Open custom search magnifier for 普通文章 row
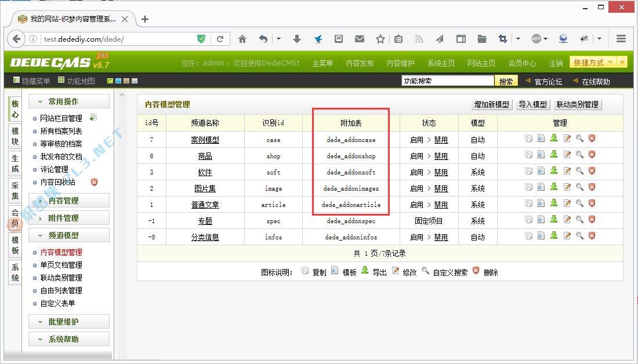This screenshot has width=638, height=364. 579,203
